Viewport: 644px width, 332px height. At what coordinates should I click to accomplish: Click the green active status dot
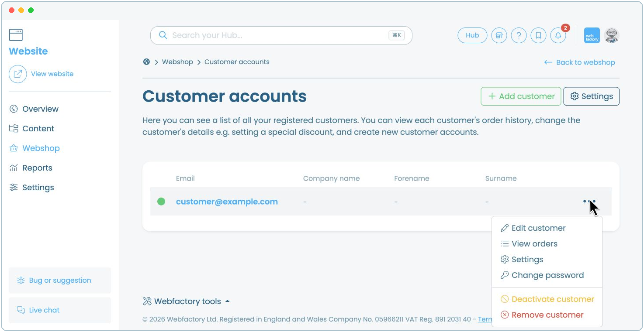pos(161,202)
